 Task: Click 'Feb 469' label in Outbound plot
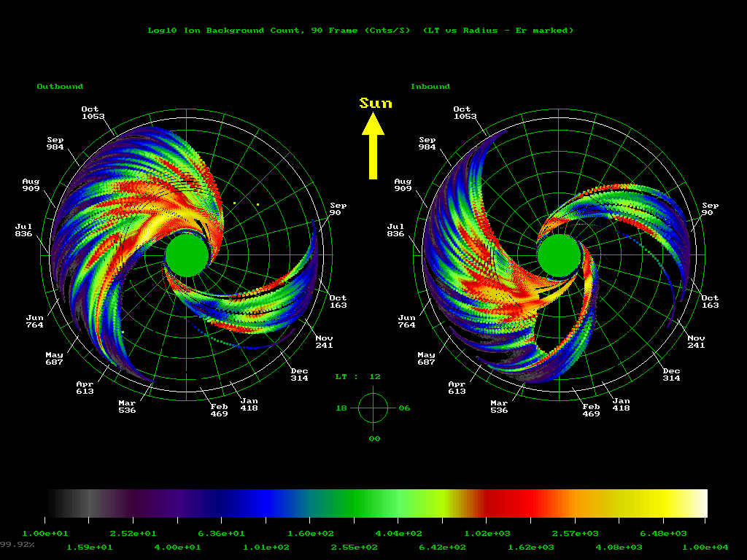click(219, 410)
